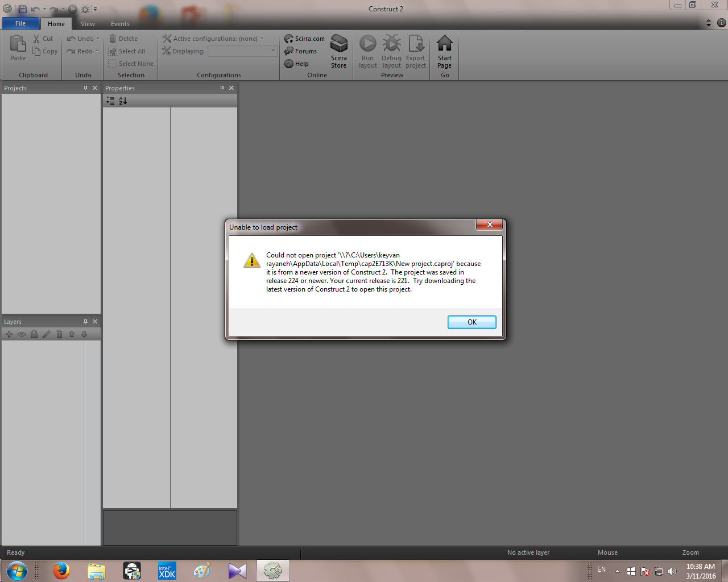Open the File menu
Image resolution: width=728 pixels, height=582 pixels.
click(20, 23)
